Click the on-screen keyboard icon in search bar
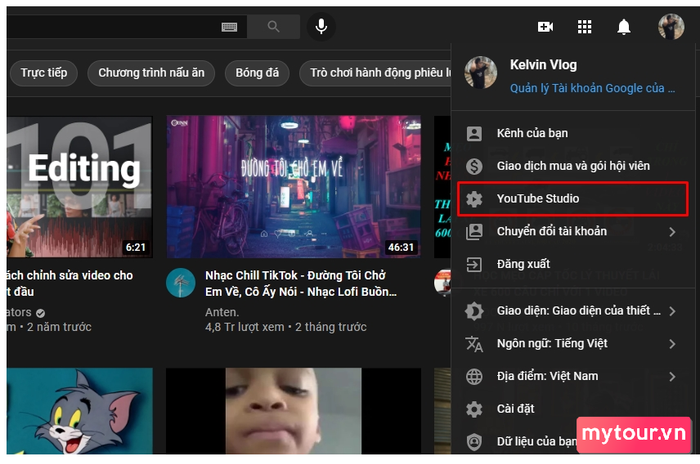This screenshot has height=464, width=700. 229,27
